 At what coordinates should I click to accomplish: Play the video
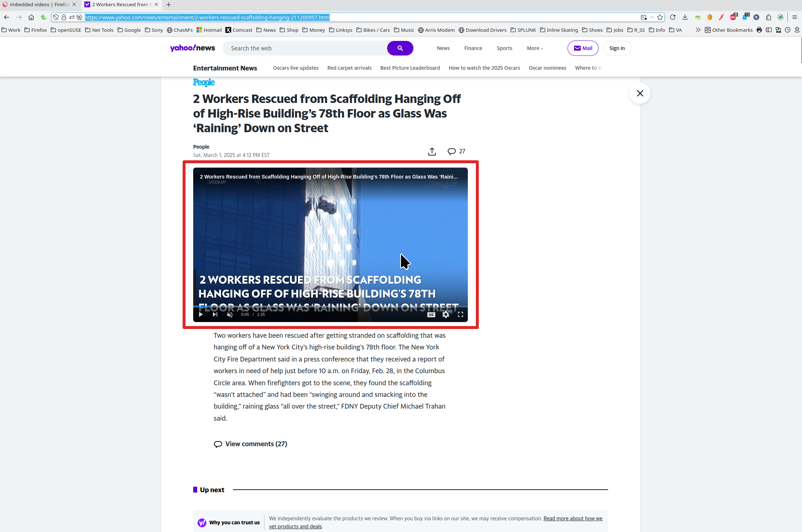(x=201, y=314)
